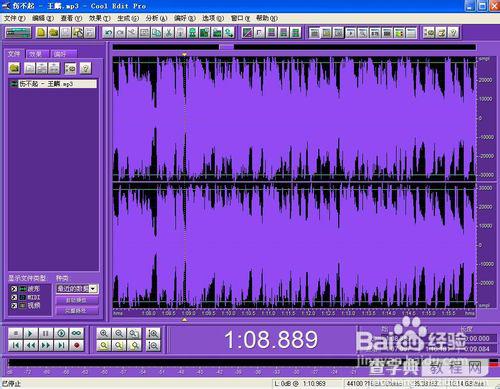This screenshot has height=389, width=500.
Task: Click the yellow Zoom to Selection icon
Action: coord(104,345)
